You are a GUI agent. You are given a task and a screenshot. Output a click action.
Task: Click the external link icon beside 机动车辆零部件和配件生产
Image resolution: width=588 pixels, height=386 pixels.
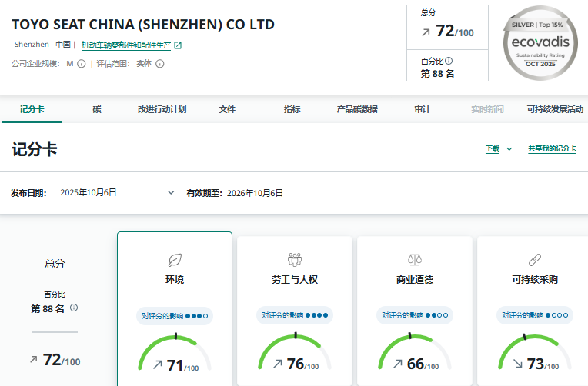[178, 45]
